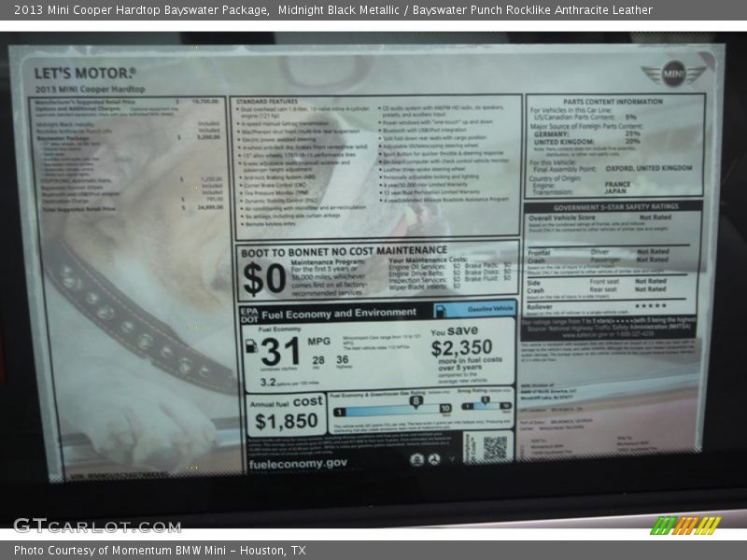The width and height of the screenshot is (747, 560).
Task: Click the 2013 MINI Cooper Hardtop subtitle
Action: coord(90,89)
